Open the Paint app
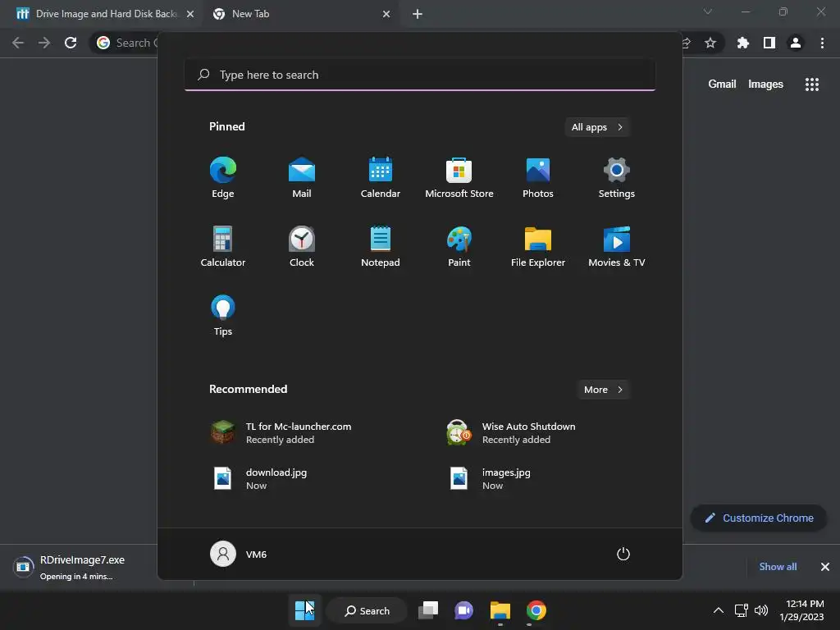Viewport: 840px width, 630px height. click(x=459, y=246)
